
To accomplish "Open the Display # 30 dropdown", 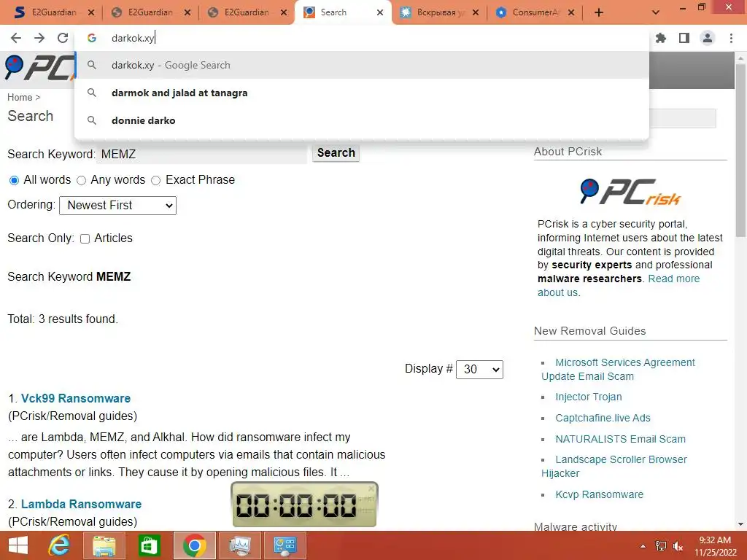I will (x=479, y=370).
